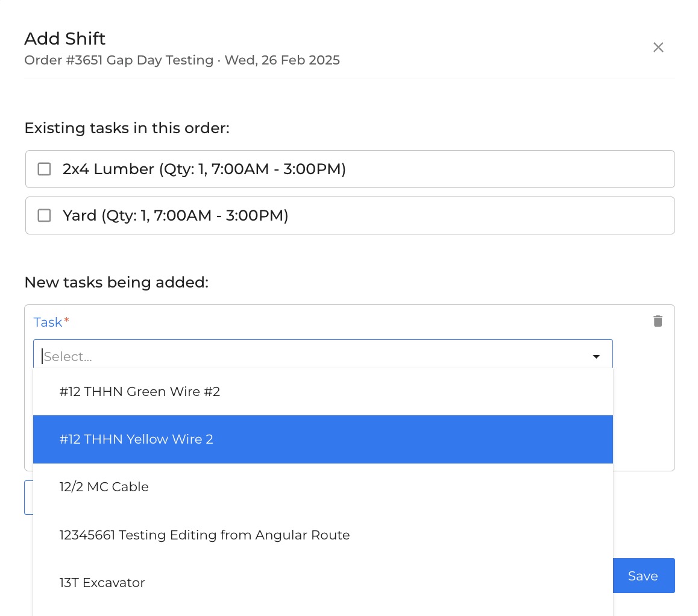Click Yard (Qty: 1, 7:00AM - 3:00PM) text
698x616 pixels.
[175, 215]
